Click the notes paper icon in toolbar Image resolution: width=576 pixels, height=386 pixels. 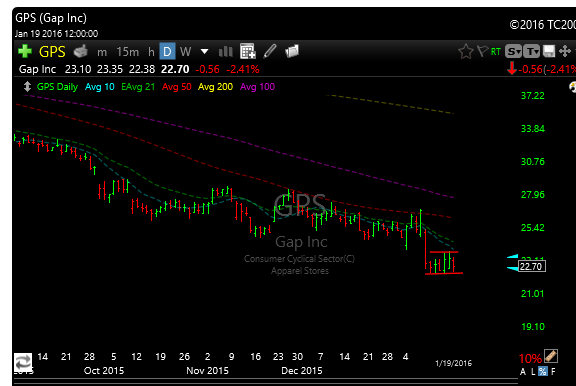pos(292,51)
